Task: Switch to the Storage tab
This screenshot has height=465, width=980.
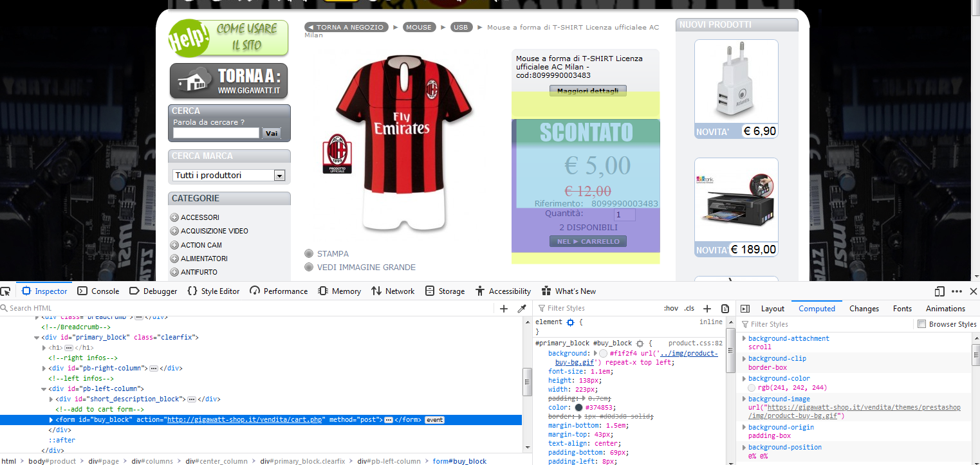Action: pyautogui.click(x=445, y=291)
